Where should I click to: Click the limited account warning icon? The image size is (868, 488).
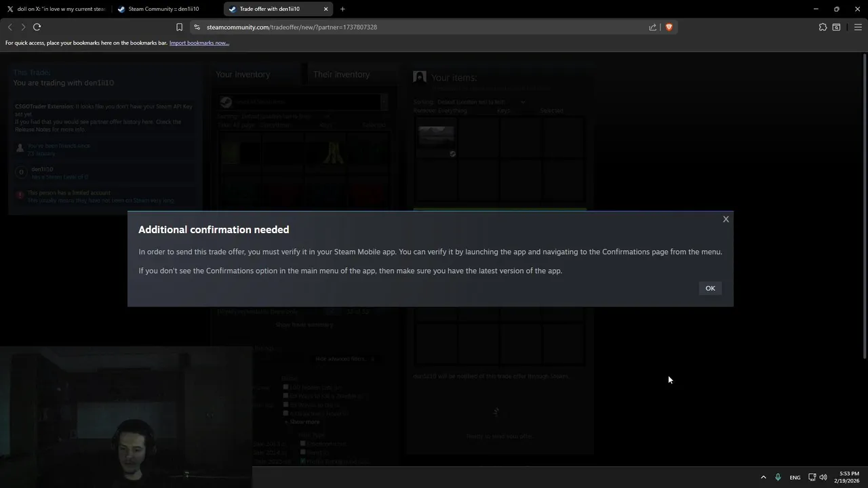point(20,195)
